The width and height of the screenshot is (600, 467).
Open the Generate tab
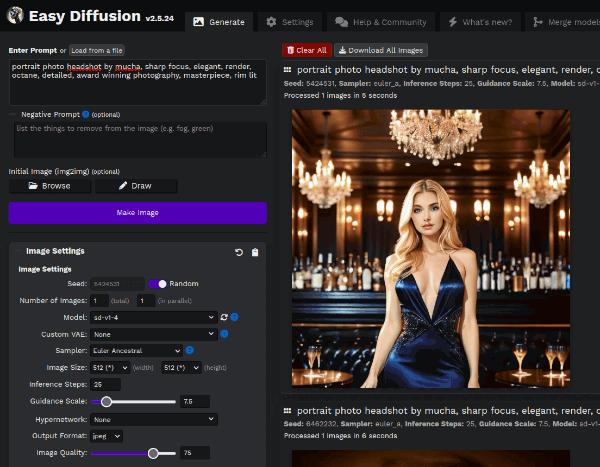219,22
